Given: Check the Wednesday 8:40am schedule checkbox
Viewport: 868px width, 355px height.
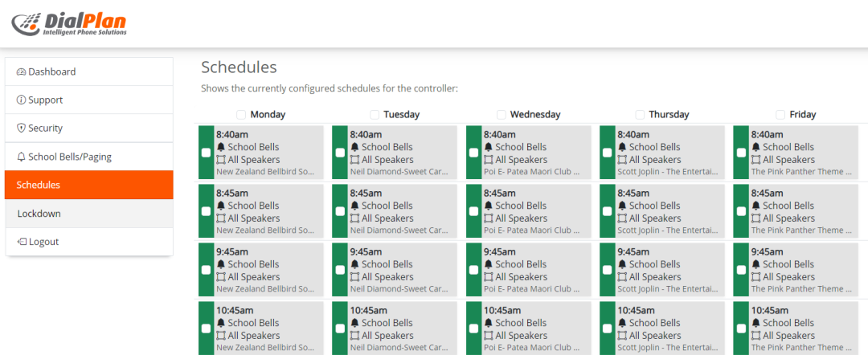Looking at the screenshot, I should 473,153.
